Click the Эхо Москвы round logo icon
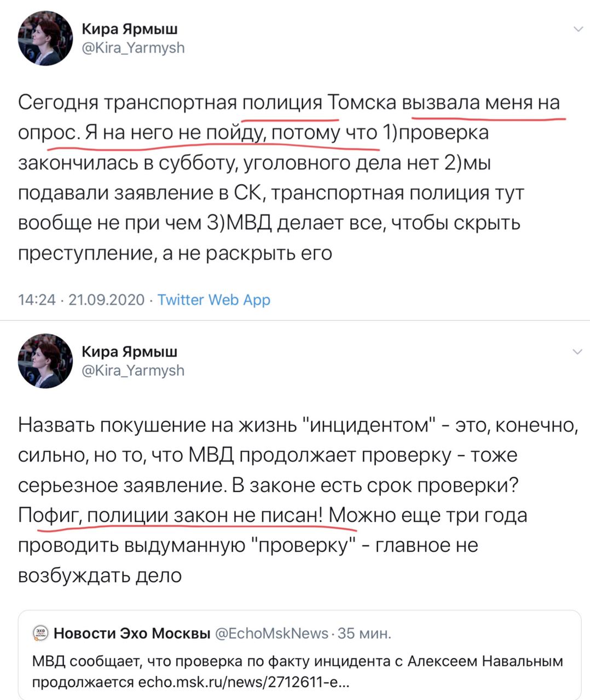 (x=41, y=633)
